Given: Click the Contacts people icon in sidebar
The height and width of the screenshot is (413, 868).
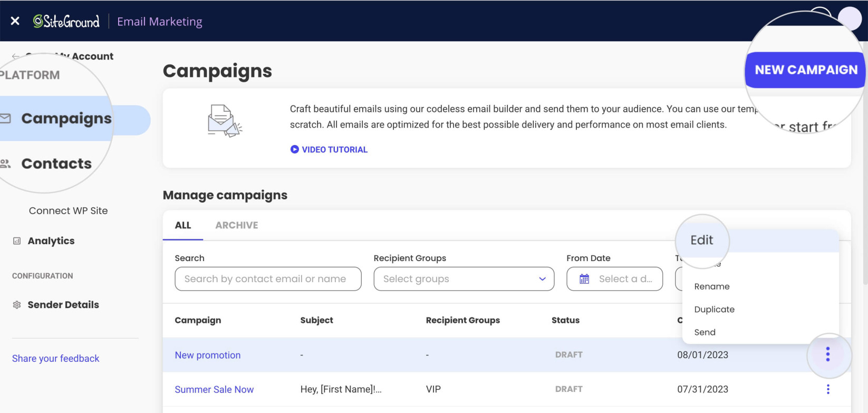Looking at the screenshot, I should 6,164.
